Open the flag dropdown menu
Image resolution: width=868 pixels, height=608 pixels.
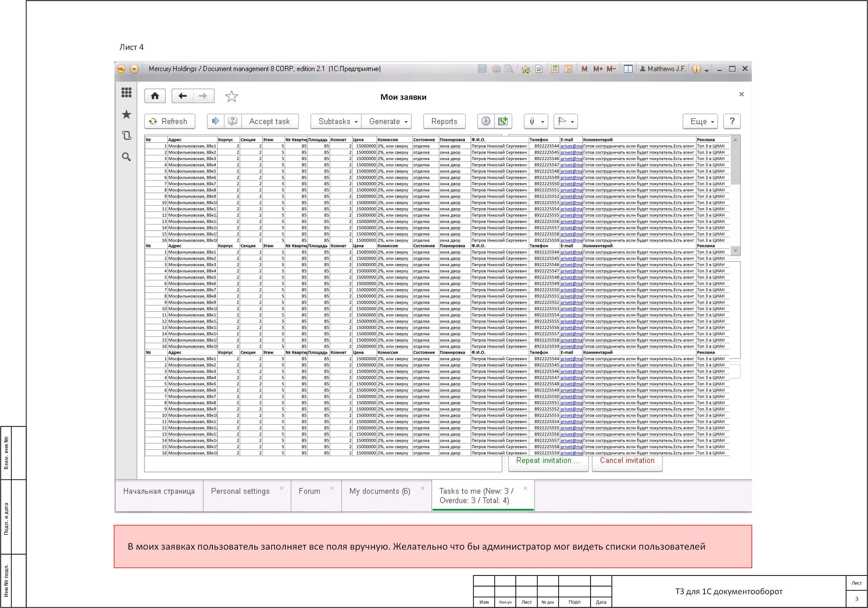click(x=566, y=121)
